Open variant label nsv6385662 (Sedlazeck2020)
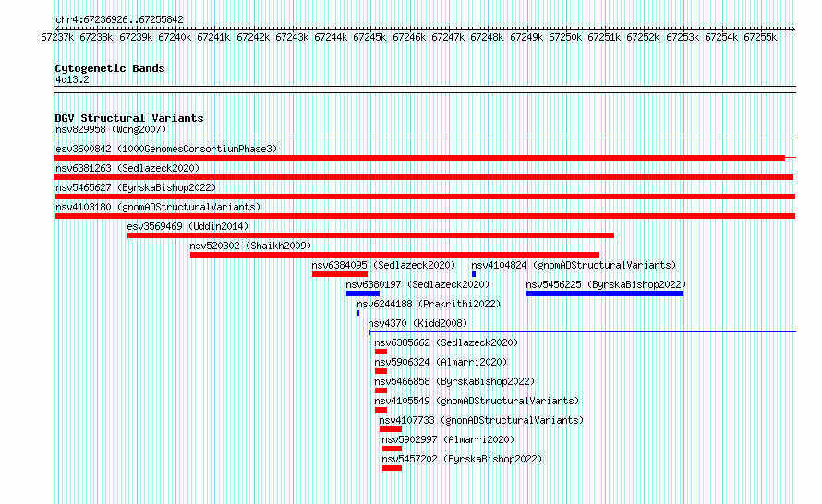Image resolution: width=822 pixels, height=504 pixels. click(x=446, y=342)
